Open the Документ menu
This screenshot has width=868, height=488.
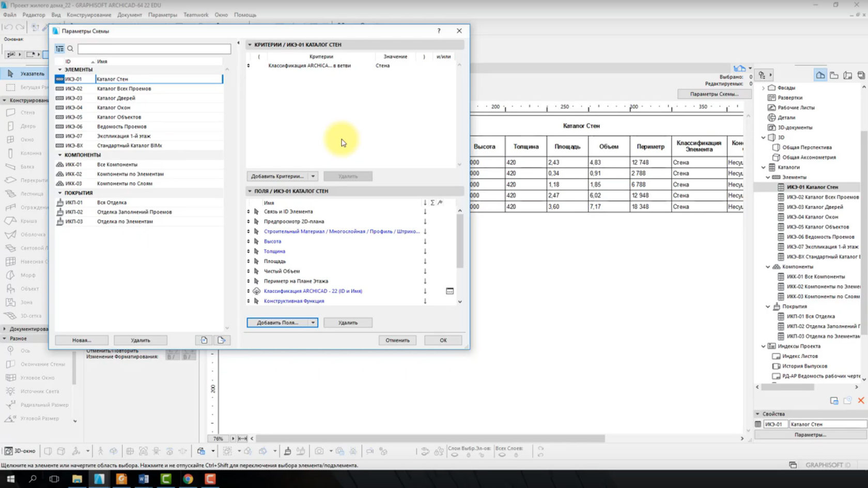(x=129, y=15)
